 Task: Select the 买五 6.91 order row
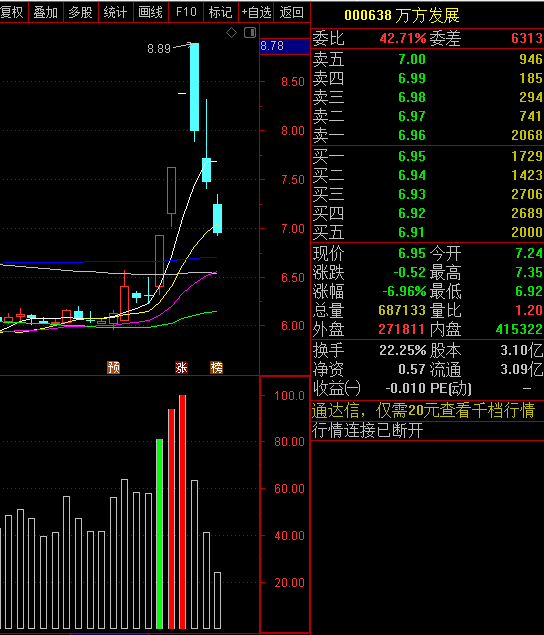(427, 232)
